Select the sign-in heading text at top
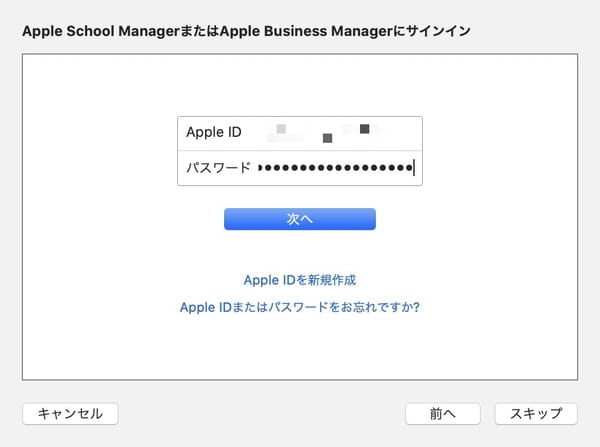 [x=246, y=31]
